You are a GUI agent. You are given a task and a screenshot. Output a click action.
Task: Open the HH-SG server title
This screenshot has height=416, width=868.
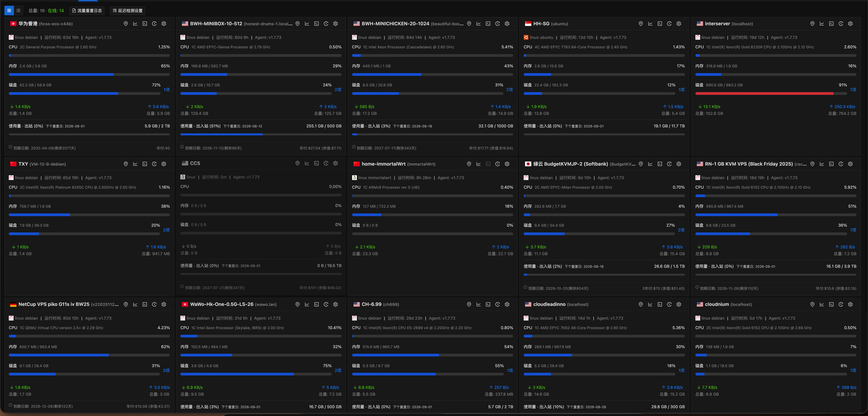(541, 24)
